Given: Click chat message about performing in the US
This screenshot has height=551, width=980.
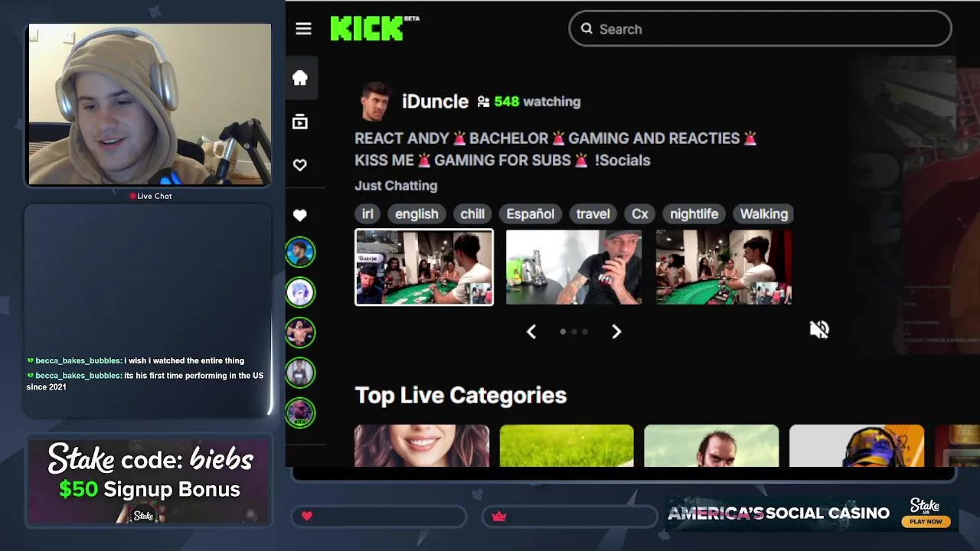Looking at the screenshot, I should [145, 381].
